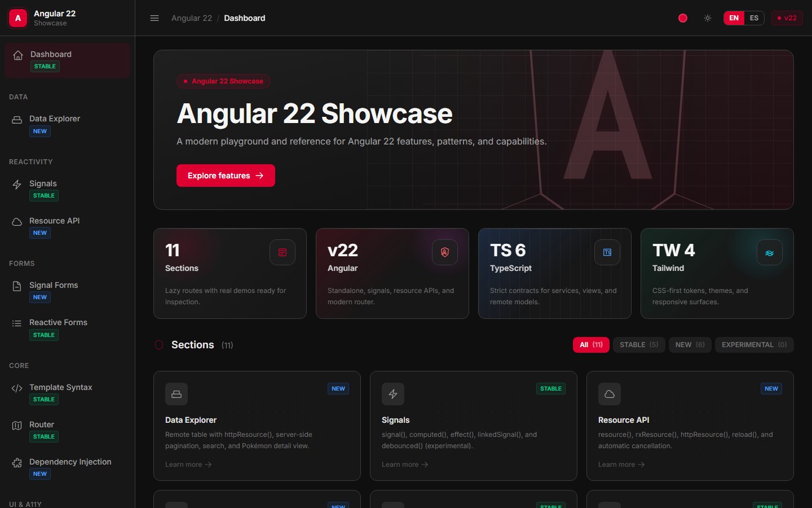
Task: Open Signal Forms sidebar item
Action: (x=67, y=291)
